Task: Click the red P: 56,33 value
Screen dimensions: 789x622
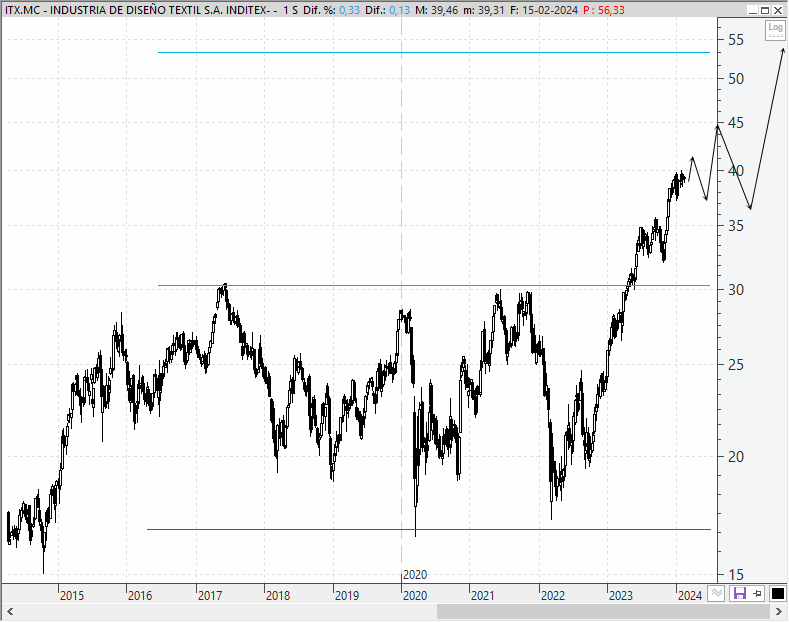Action: [x=604, y=10]
